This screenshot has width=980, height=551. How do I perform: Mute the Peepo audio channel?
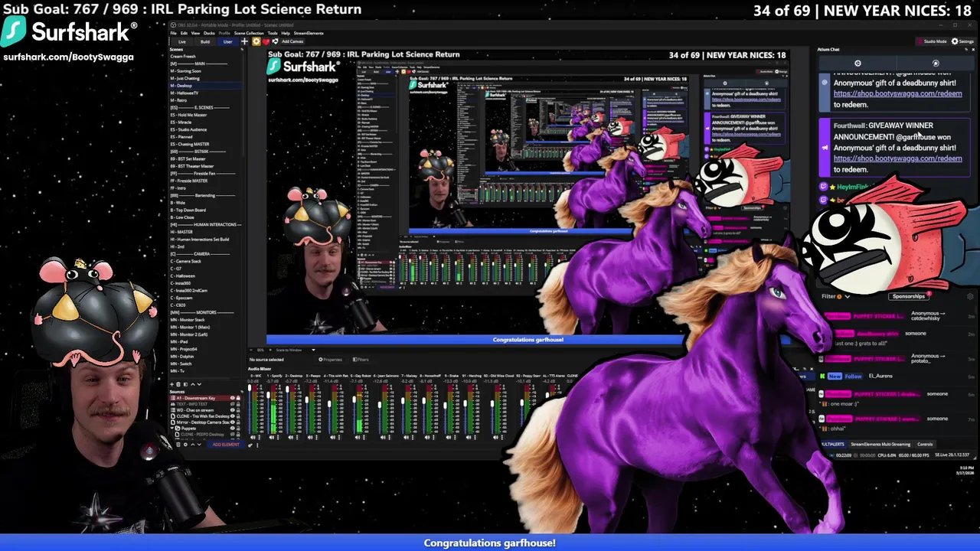310,438
